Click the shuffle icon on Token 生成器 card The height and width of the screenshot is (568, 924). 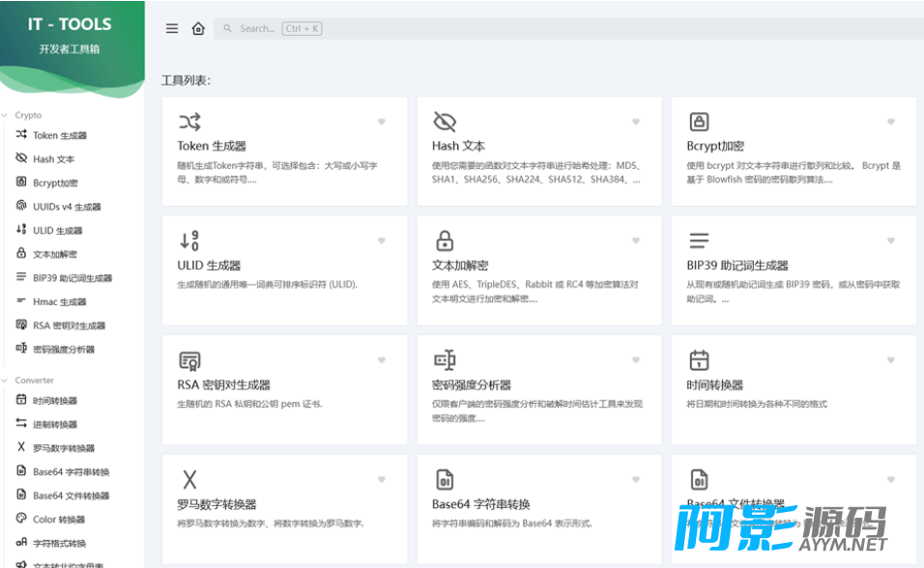click(x=189, y=122)
